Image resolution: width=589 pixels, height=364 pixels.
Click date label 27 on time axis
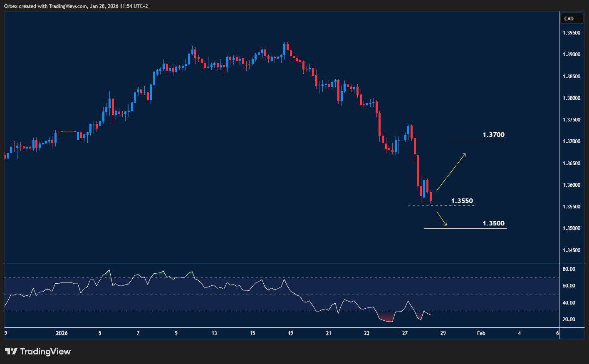coord(405,333)
